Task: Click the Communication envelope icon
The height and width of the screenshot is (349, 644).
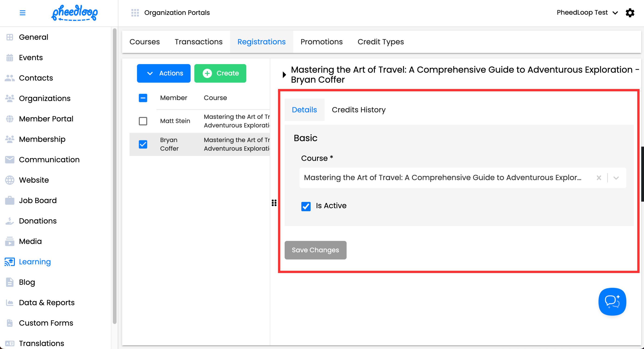Action: tap(10, 159)
